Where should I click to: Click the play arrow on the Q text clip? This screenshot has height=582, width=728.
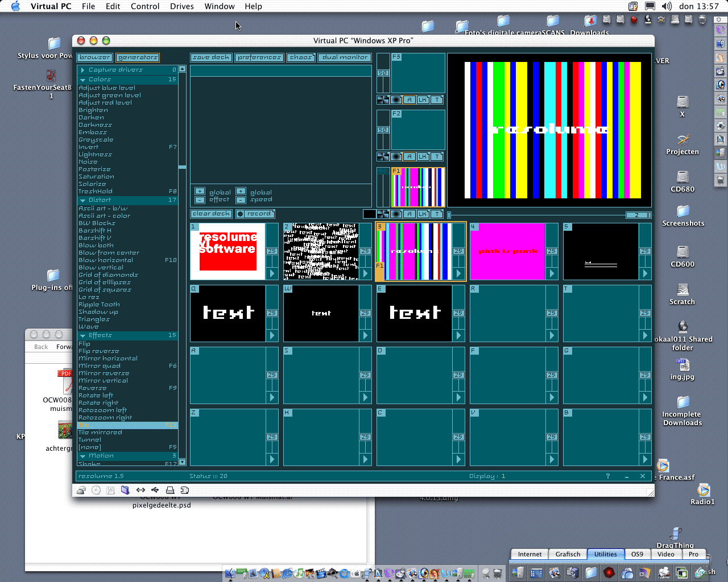[272, 335]
